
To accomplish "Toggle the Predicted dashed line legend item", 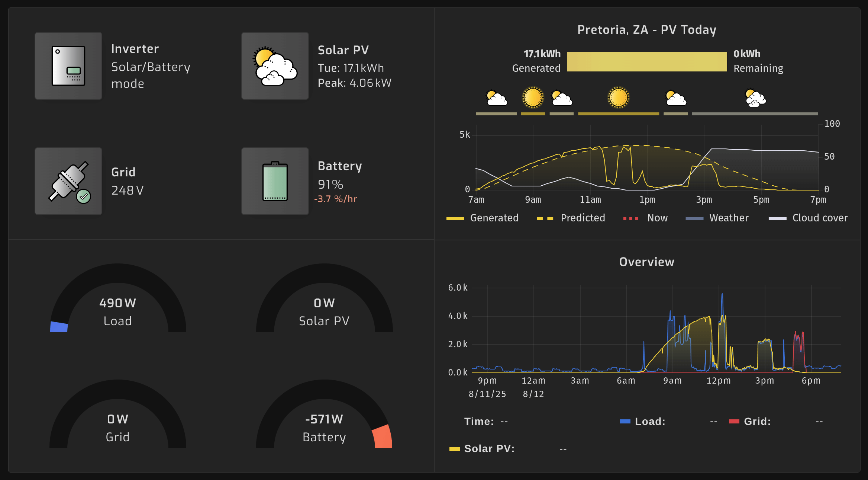I will (x=573, y=218).
